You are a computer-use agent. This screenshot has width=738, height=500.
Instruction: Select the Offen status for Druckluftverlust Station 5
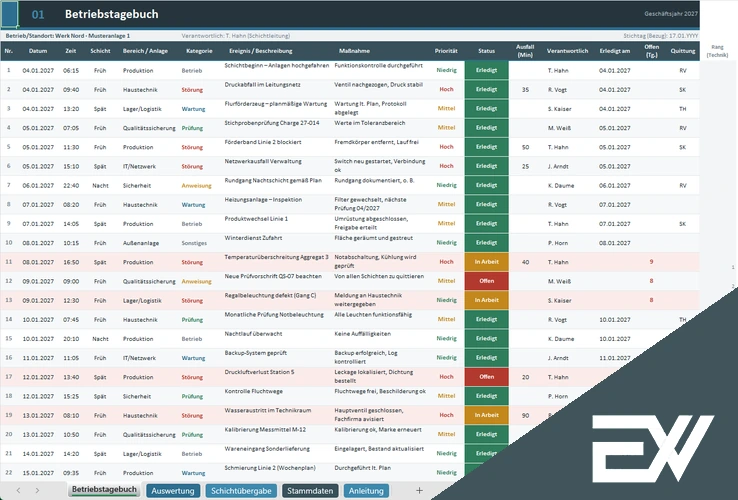click(x=487, y=377)
